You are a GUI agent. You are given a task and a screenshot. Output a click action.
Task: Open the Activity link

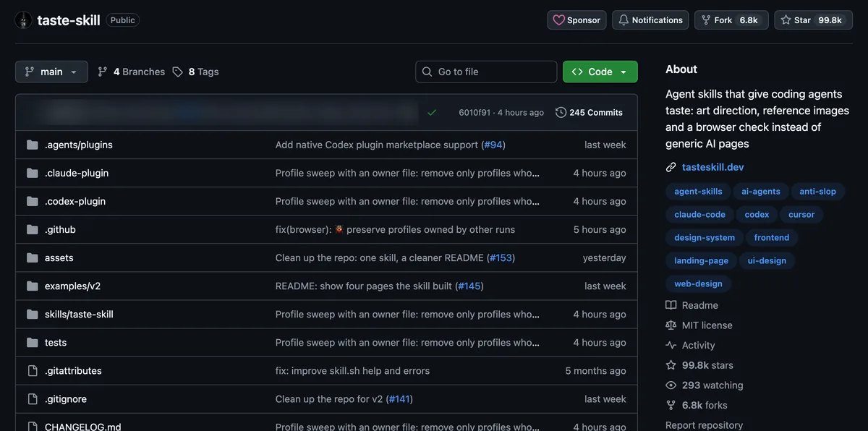(x=690, y=346)
